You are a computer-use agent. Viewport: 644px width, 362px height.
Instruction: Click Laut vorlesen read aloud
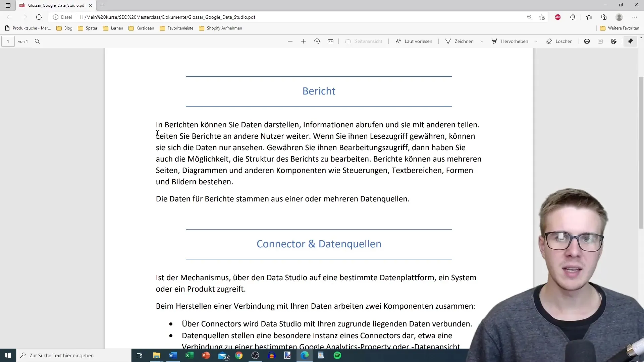pos(414,41)
